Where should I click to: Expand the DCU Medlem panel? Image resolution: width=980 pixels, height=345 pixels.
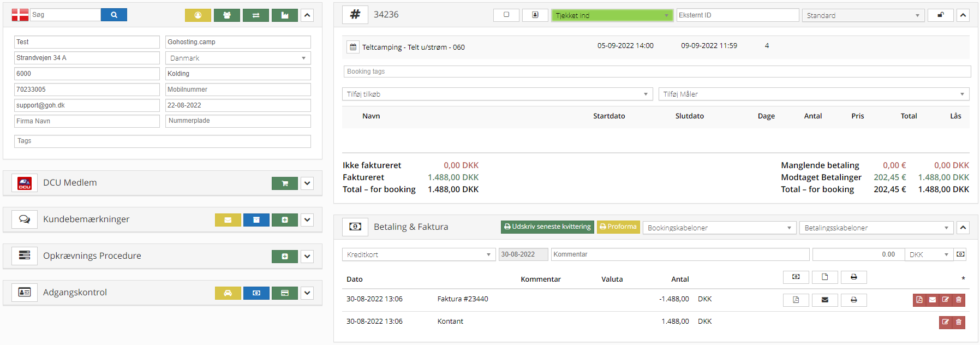(307, 183)
